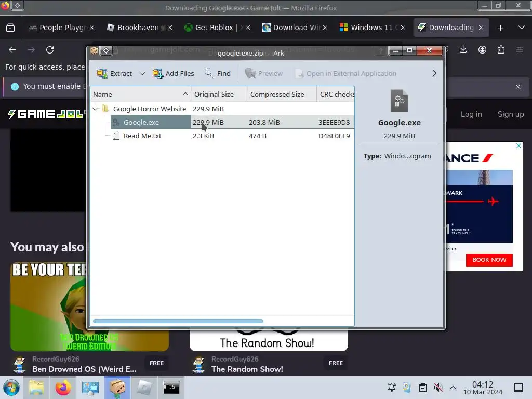Image resolution: width=532 pixels, height=399 pixels.
Task: Sort by Original Size column
Action: pos(219,94)
